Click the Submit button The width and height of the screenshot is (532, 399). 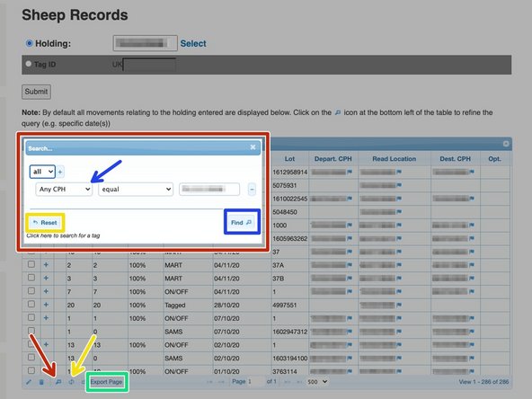[36, 92]
